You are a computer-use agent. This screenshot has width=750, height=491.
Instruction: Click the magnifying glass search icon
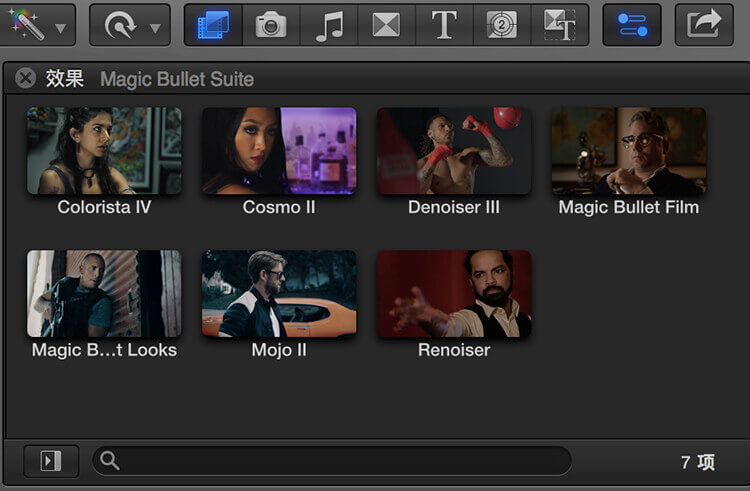click(110, 460)
